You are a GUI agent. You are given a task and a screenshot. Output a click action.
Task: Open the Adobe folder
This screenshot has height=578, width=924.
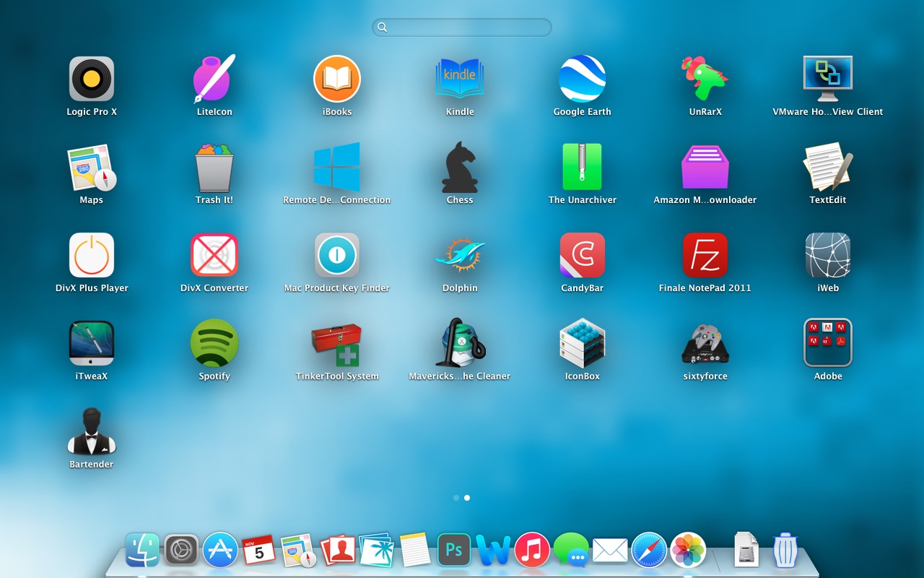828,343
